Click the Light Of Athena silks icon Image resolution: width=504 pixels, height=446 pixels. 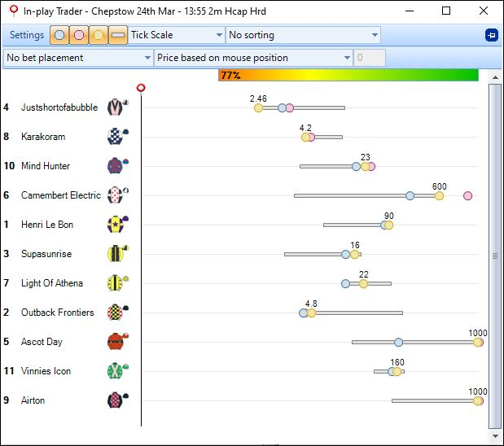coord(118,282)
